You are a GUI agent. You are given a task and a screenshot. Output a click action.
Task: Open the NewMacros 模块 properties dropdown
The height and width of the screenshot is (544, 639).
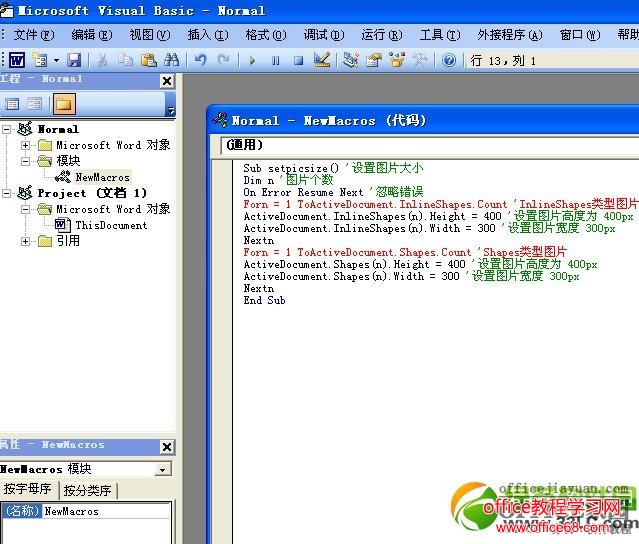pyautogui.click(x=163, y=469)
